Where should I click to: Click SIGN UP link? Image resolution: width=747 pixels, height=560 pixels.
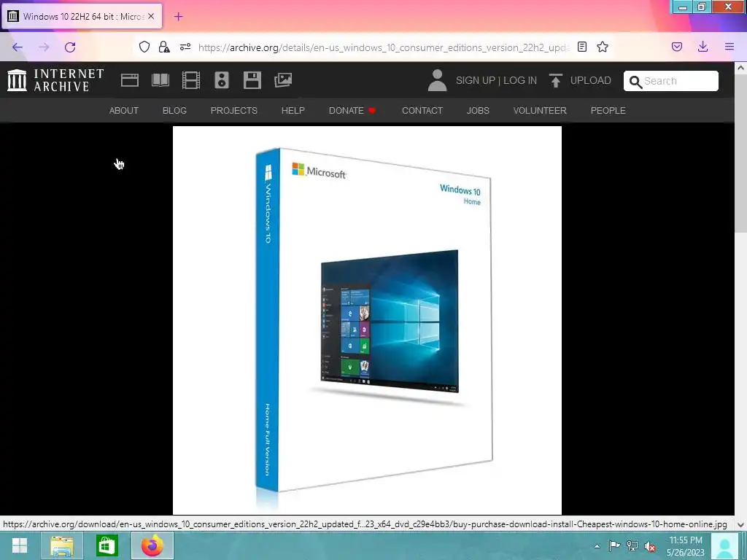pyautogui.click(x=476, y=80)
